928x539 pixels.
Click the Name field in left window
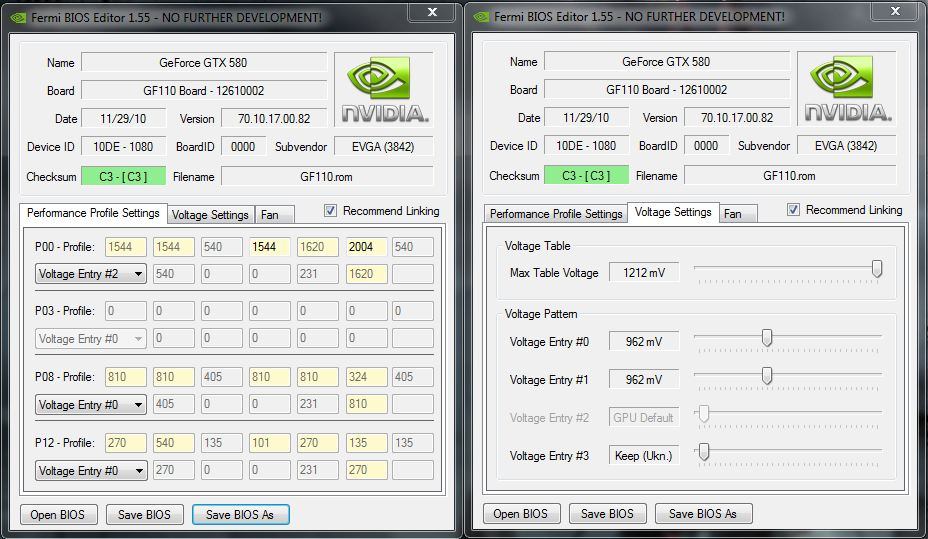click(x=204, y=62)
